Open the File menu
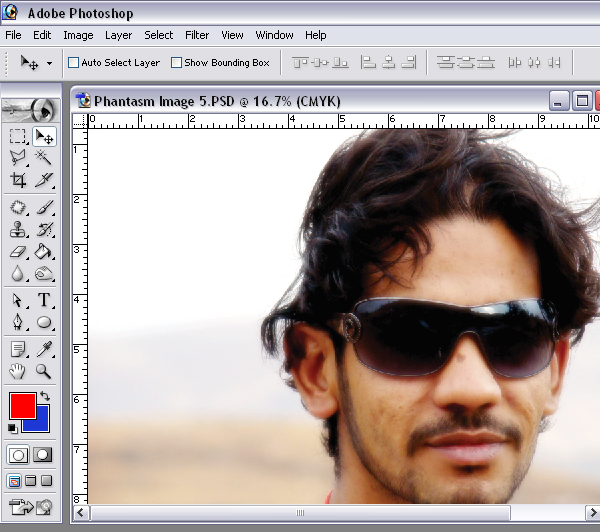The height and width of the screenshot is (532, 600). 13,35
